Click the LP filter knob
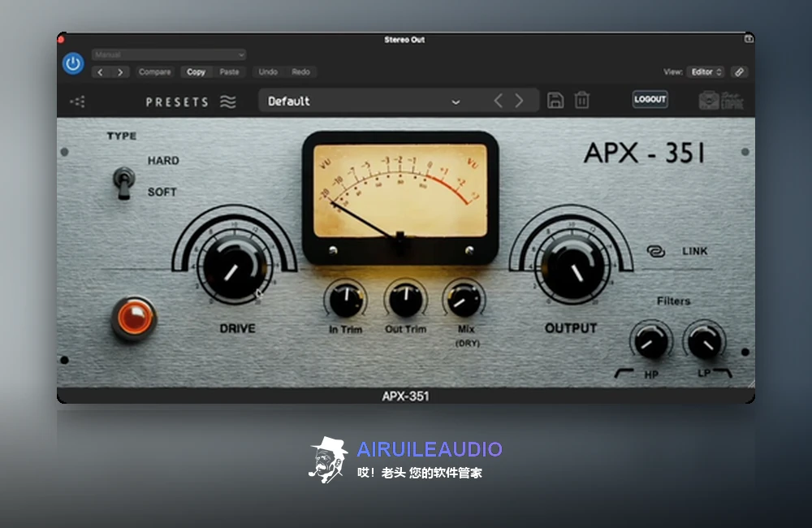This screenshot has width=812, height=528. [704, 341]
